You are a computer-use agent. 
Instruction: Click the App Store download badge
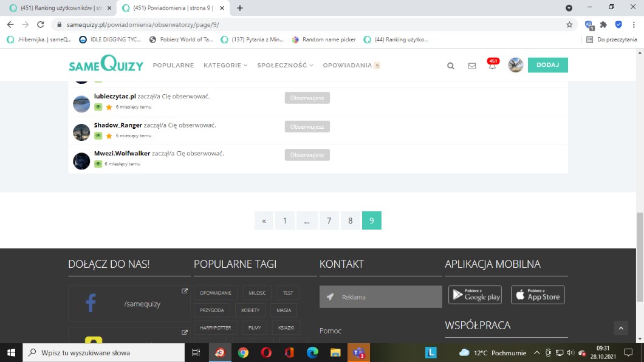click(x=538, y=295)
